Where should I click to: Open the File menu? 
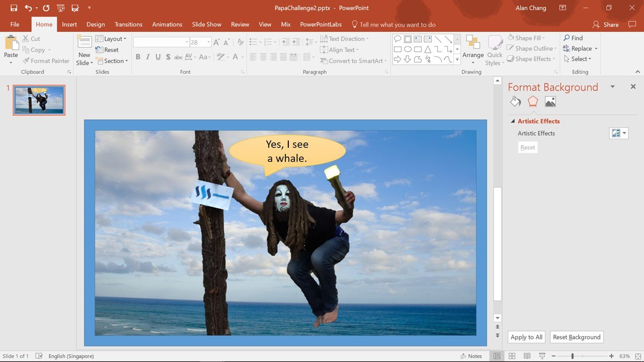(x=15, y=24)
